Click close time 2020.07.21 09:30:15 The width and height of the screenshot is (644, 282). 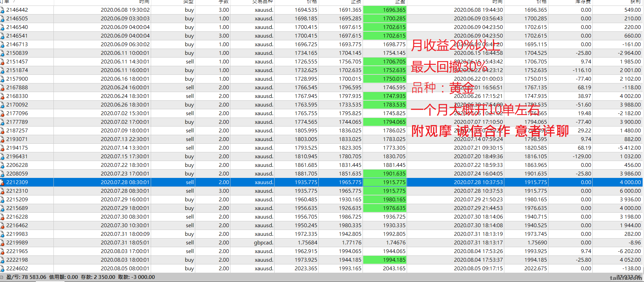[478, 148]
